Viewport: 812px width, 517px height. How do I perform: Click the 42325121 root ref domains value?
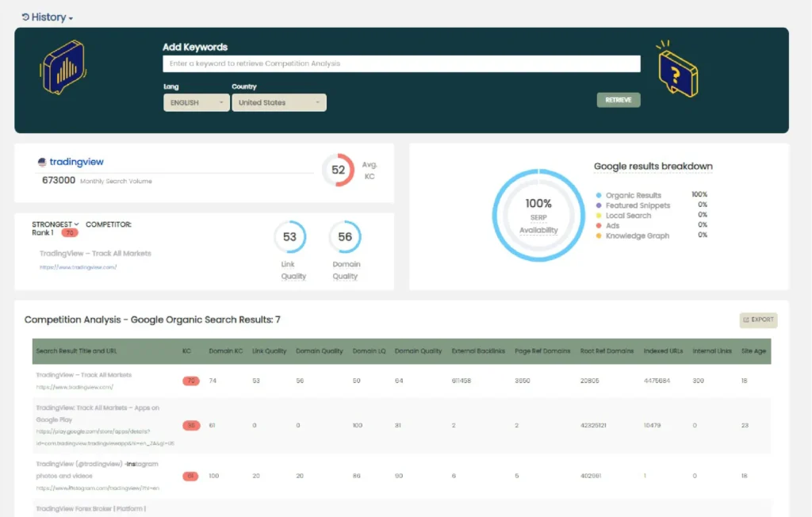pos(593,425)
